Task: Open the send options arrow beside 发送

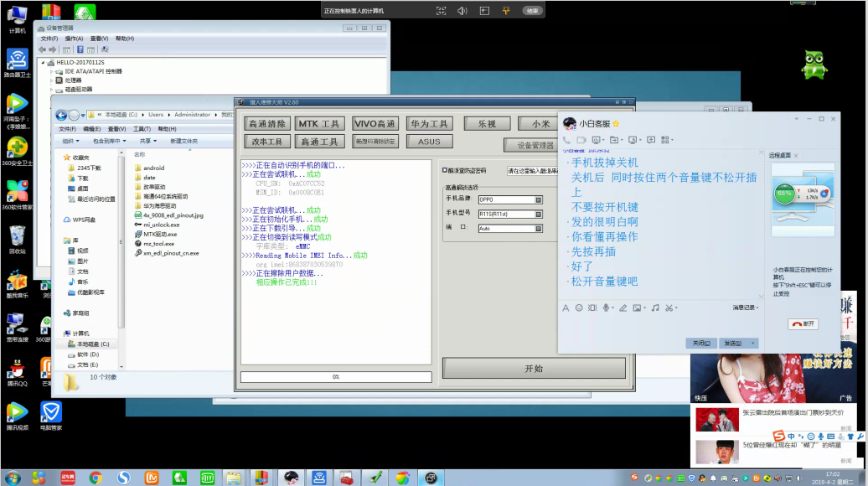Action: (753, 344)
